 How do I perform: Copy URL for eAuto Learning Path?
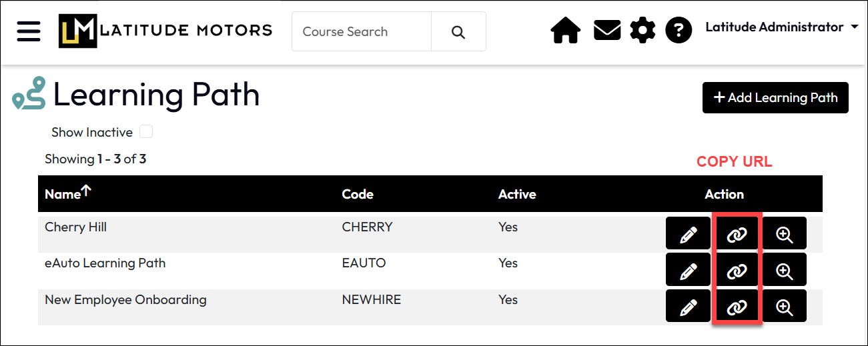click(737, 271)
